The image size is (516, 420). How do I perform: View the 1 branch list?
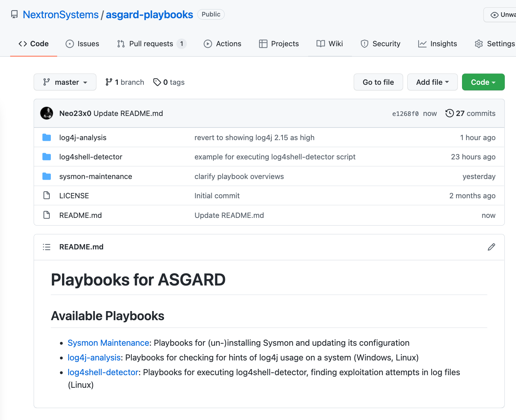(x=125, y=82)
